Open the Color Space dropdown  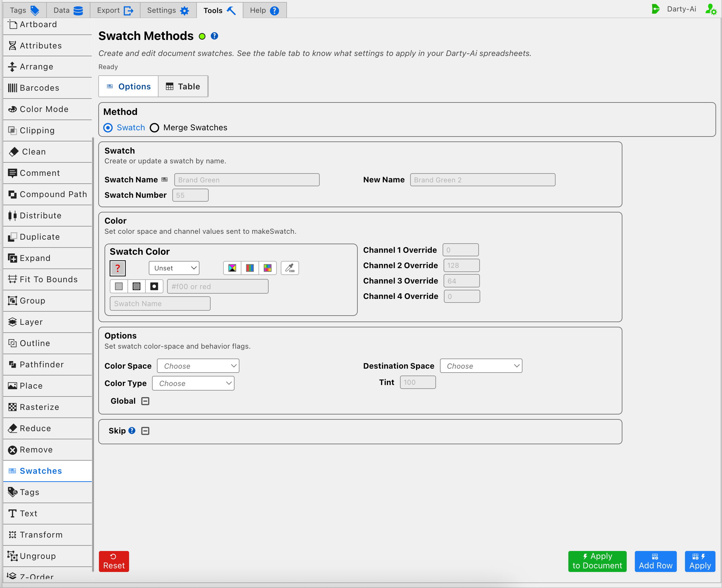[198, 366]
